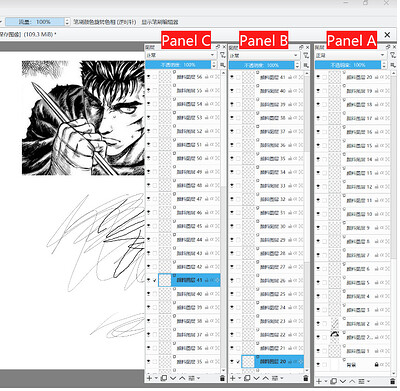Close the middle Layers docker
Viewport: 400px width, 391px height.
click(x=307, y=47)
